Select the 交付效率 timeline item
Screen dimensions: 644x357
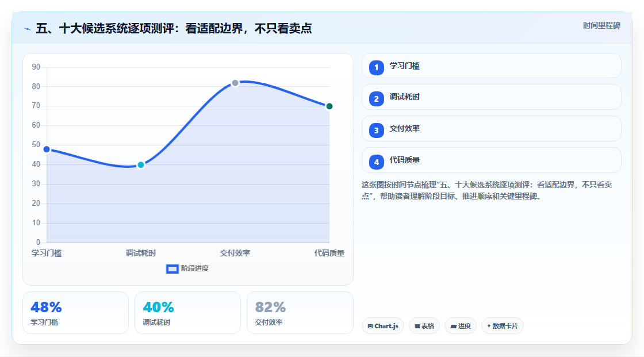(x=491, y=129)
